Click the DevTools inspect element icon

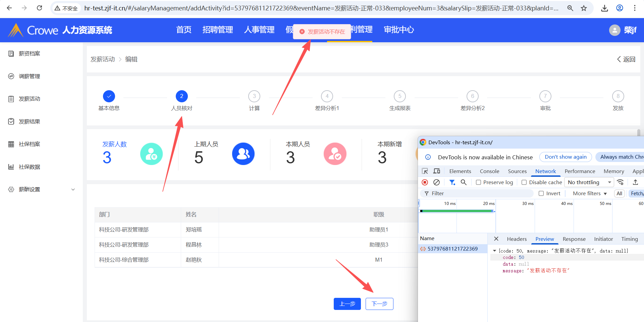click(x=425, y=171)
